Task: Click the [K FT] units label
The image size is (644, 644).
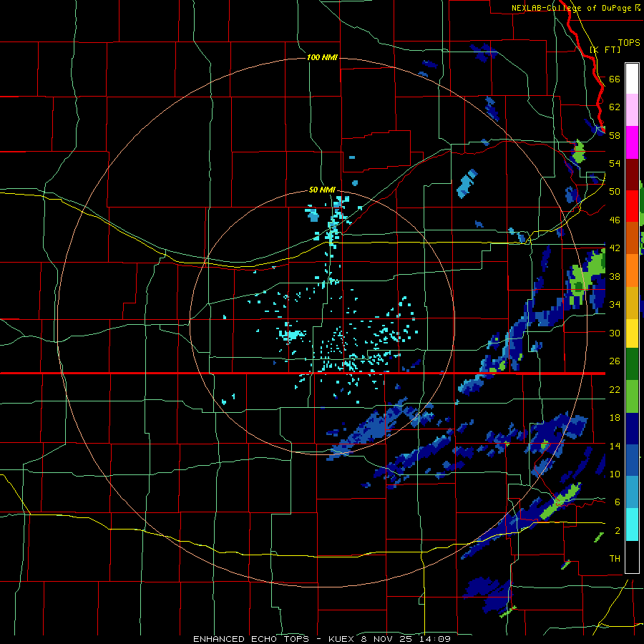Action: 605,49
